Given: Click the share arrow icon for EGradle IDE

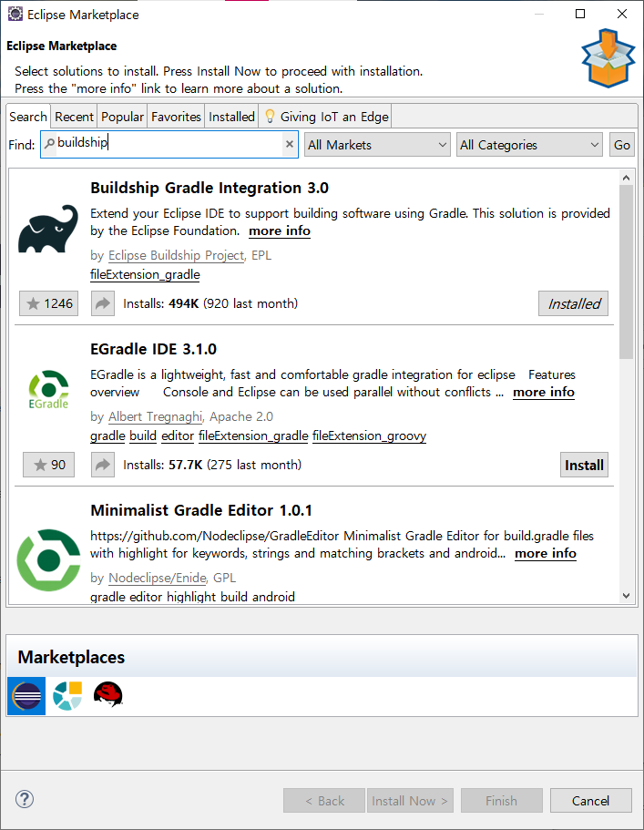Looking at the screenshot, I should tap(103, 465).
